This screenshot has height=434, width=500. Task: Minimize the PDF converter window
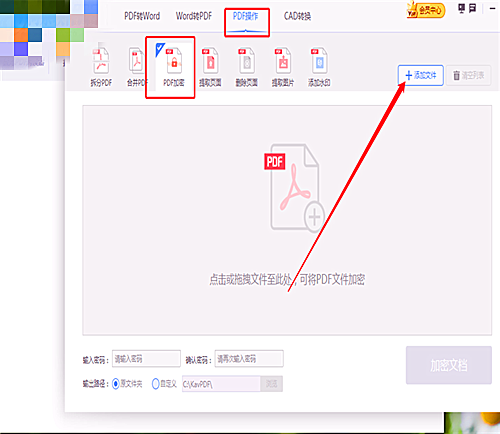click(x=492, y=9)
